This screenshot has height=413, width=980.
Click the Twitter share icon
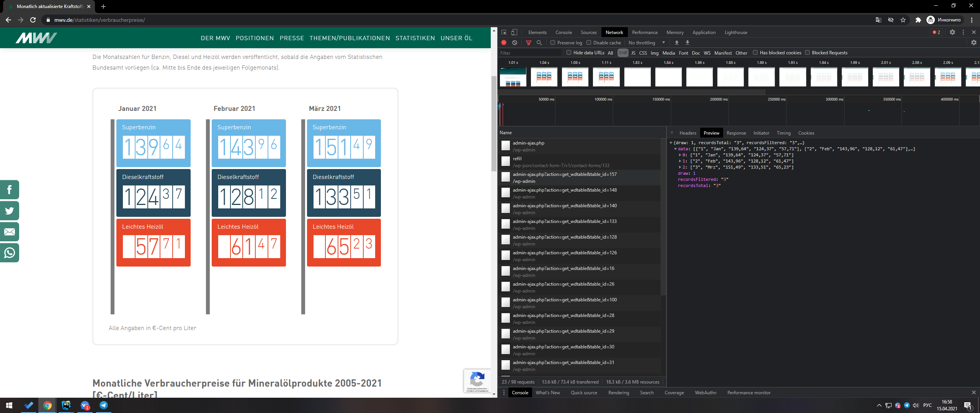point(9,211)
